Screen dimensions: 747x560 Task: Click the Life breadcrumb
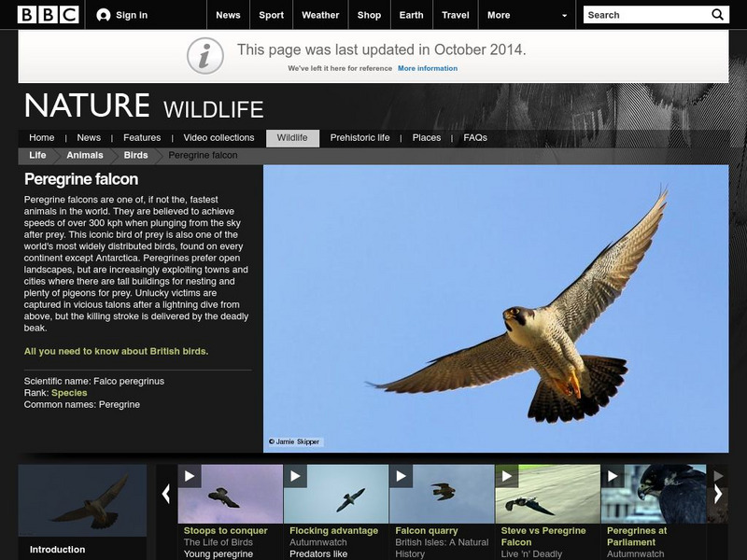tap(37, 155)
